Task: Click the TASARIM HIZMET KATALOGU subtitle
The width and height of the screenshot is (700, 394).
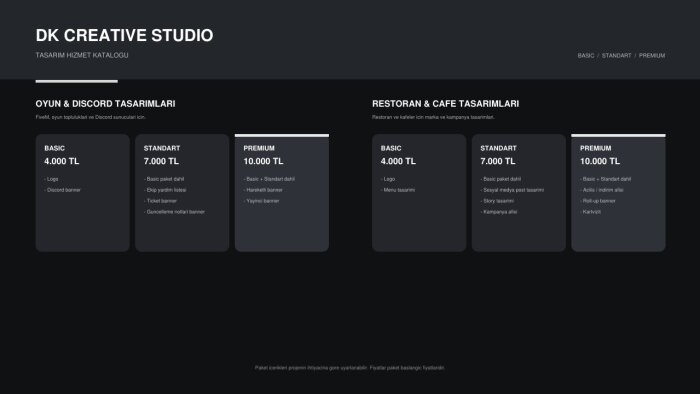Action: point(82,55)
